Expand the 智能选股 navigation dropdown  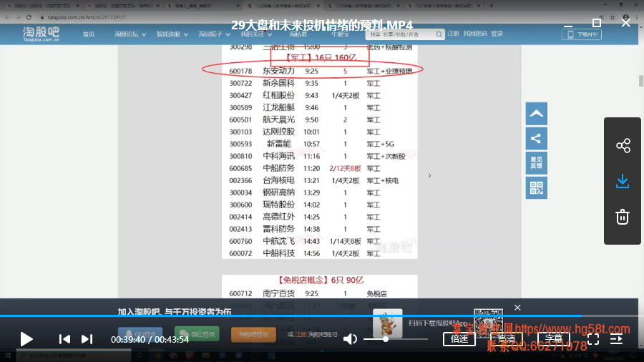click(172, 34)
